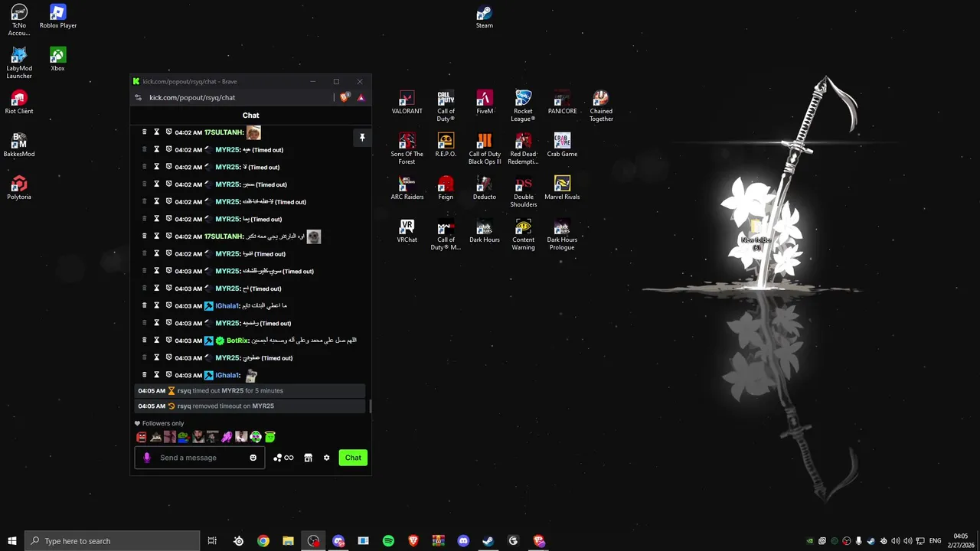Select FiveM desktop shortcut
This screenshot has width=980, height=551.
click(485, 103)
